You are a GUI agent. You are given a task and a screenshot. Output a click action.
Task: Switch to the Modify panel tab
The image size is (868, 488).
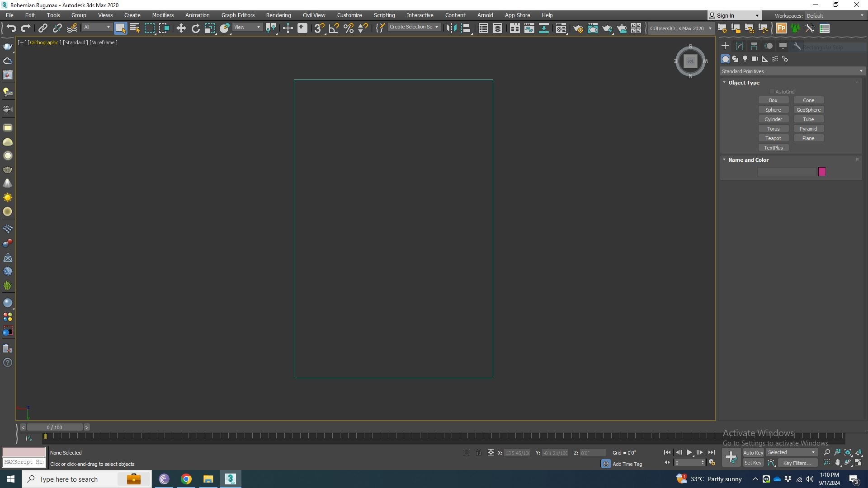tap(740, 46)
